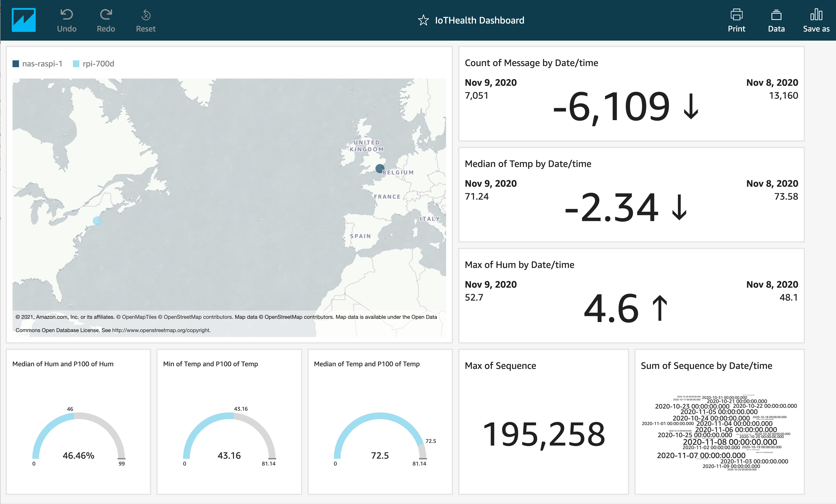Click the Redo arrow icon
The height and width of the screenshot is (504, 836).
(106, 14)
